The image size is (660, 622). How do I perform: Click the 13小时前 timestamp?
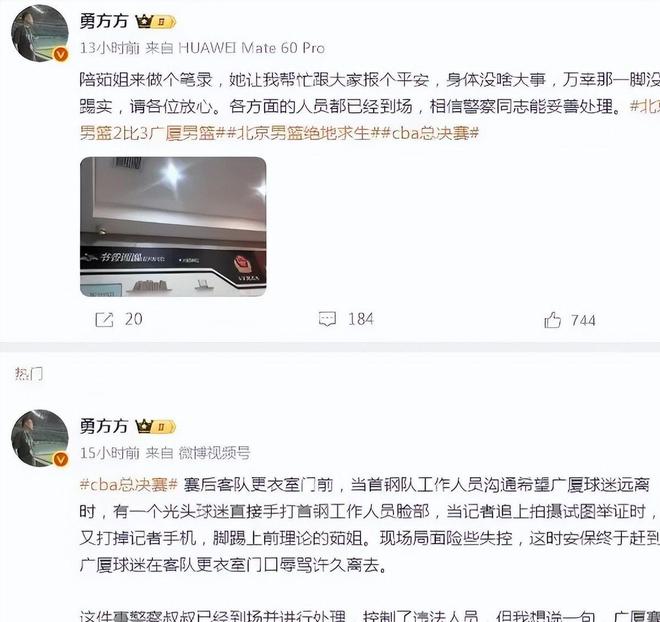click(109, 48)
